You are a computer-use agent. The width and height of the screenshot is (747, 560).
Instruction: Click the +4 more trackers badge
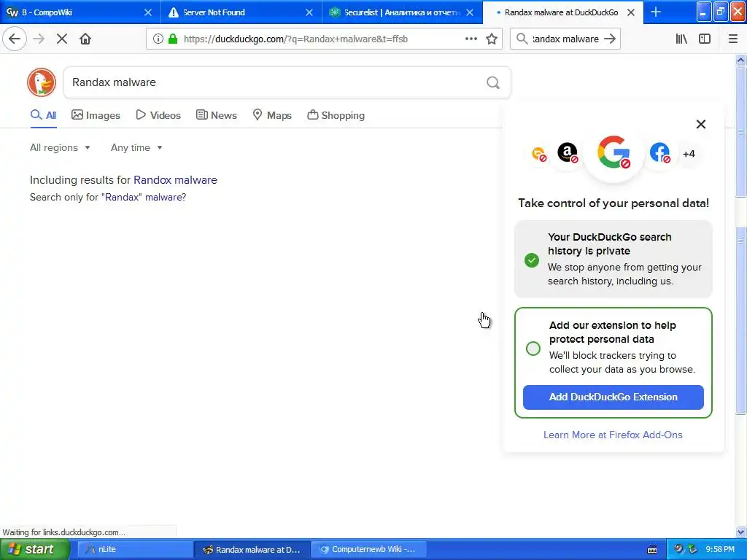tap(689, 154)
